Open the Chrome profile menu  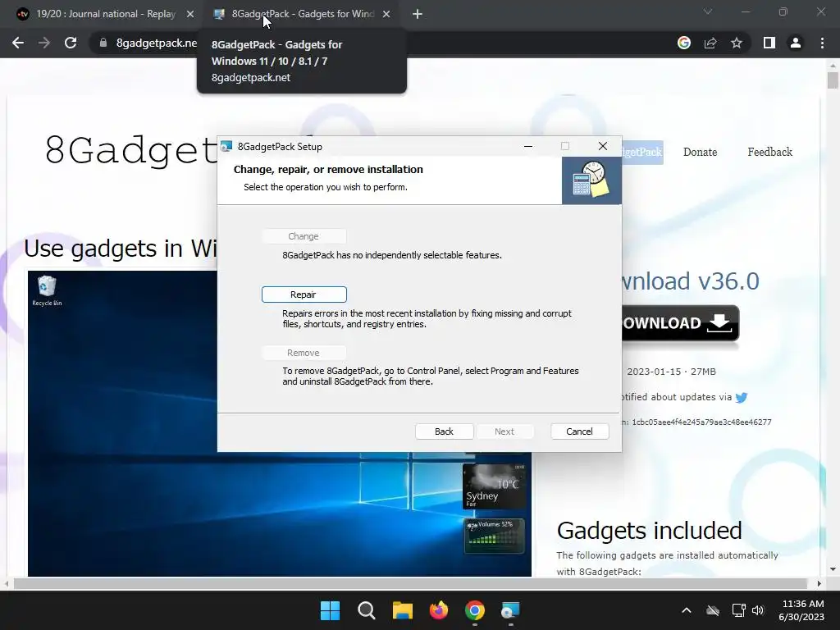tap(796, 43)
